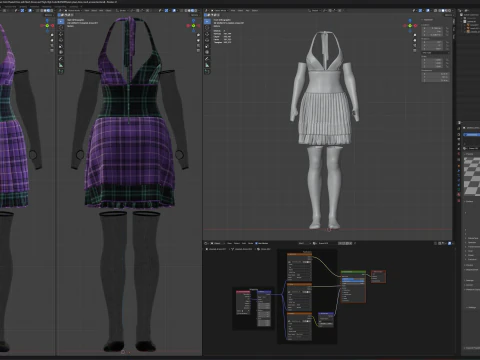Select the Rotate tool in middle viewport
This screenshot has height=360, width=480.
[61, 40]
